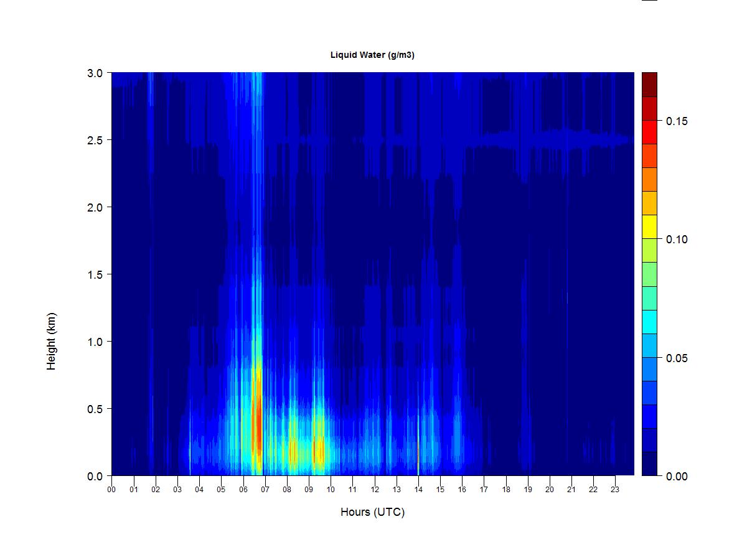Click the 0.5 height axis label
747x560 pixels.
pyautogui.click(x=94, y=409)
